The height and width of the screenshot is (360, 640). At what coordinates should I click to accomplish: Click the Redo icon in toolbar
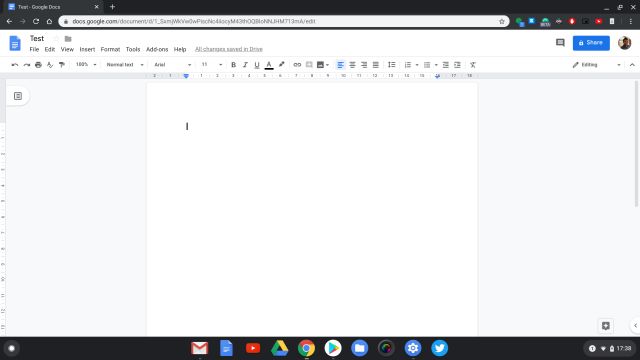pyautogui.click(x=27, y=65)
